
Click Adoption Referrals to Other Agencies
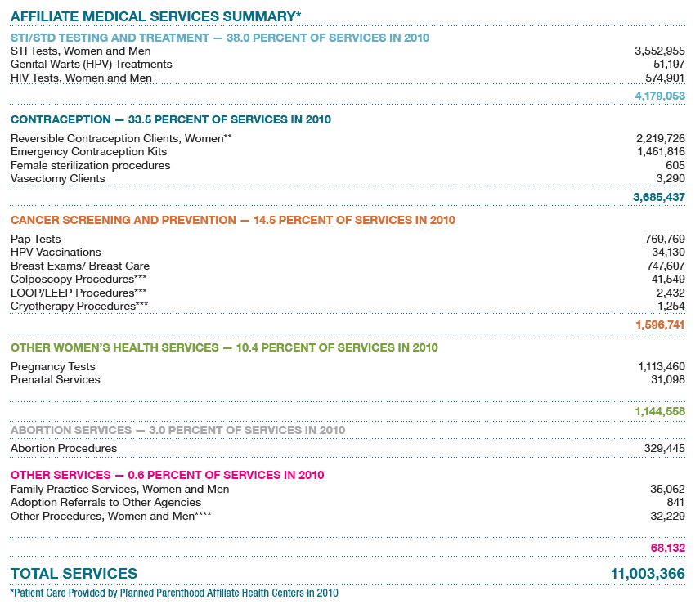(x=105, y=502)
